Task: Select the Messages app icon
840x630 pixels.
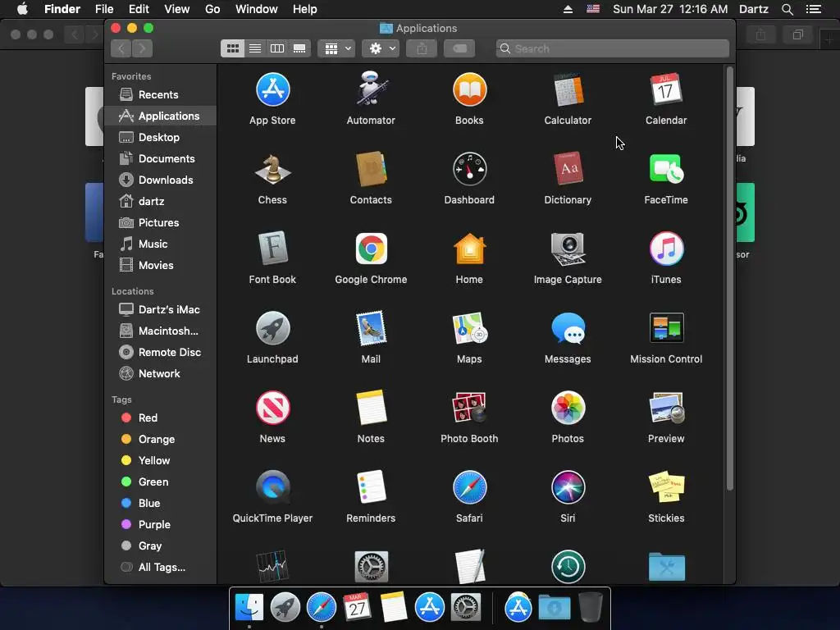Action: pos(568,328)
